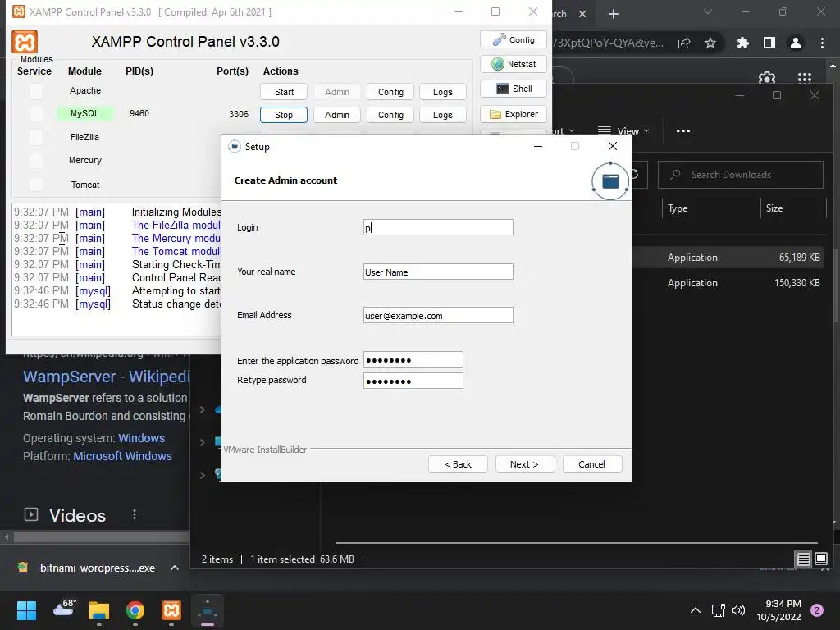Viewport: 840px width, 630px height.
Task: Toggle FileZilla service checkbox
Action: point(36,137)
